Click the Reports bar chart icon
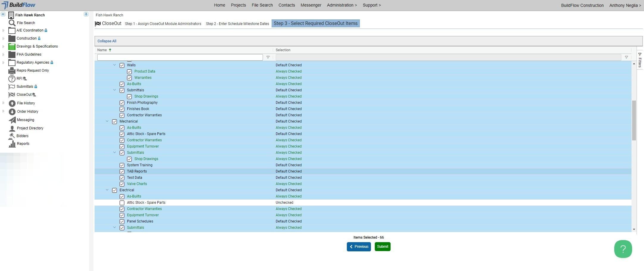 pos(12,144)
